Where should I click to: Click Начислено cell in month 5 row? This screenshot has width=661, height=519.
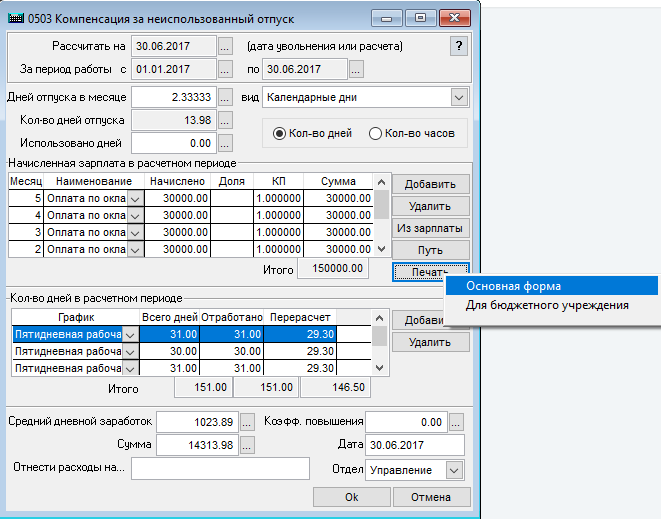(177, 199)
